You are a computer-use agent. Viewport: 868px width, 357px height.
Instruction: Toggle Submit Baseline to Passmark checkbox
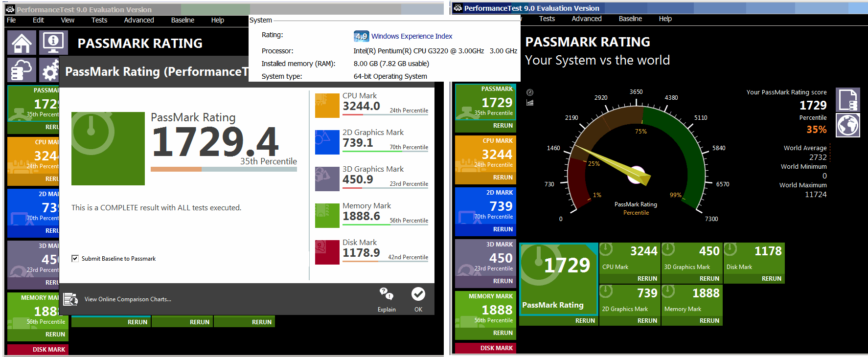coord(75,259)
